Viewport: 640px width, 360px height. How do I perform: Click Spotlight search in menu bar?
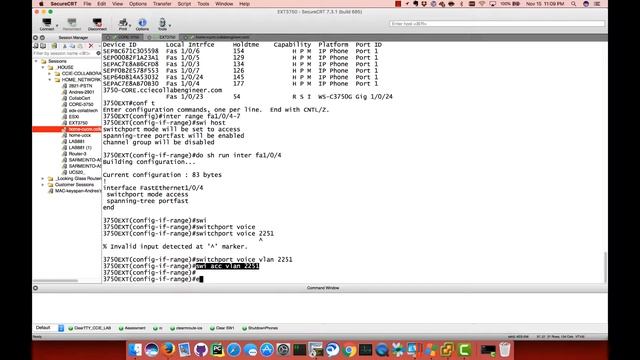click(573, 4)
